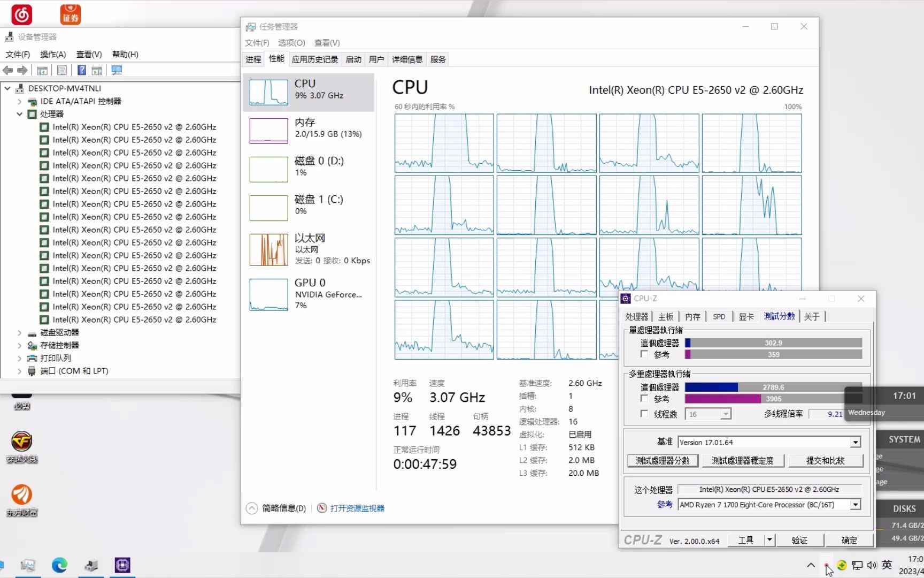This screenshot has height=578, width=924.
Task: Open the reference processor AMD Ryzen dropdown
Action: (856, 505)
